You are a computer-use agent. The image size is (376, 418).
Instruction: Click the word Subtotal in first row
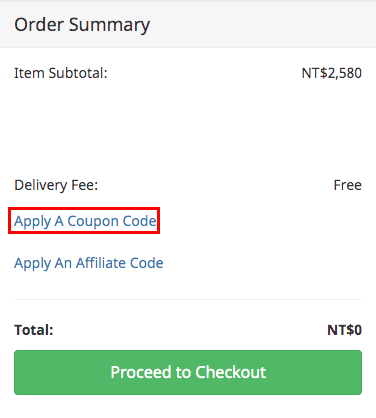(78, 73)
